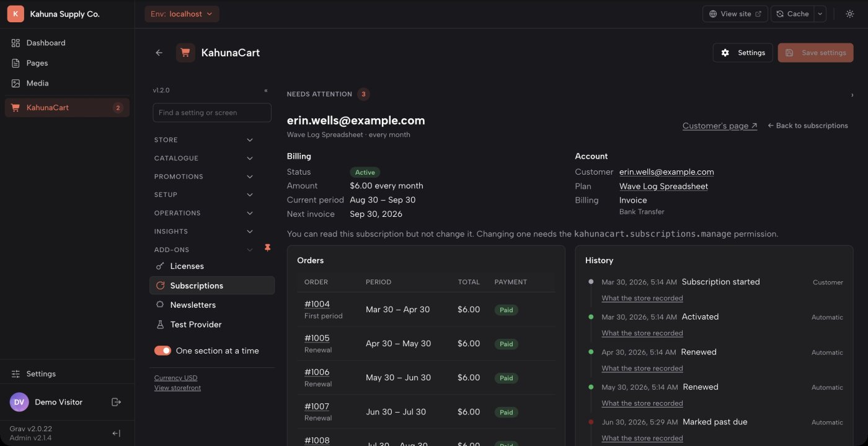Click the globe icon on View site
868x446 pixels.
(713, 14)
